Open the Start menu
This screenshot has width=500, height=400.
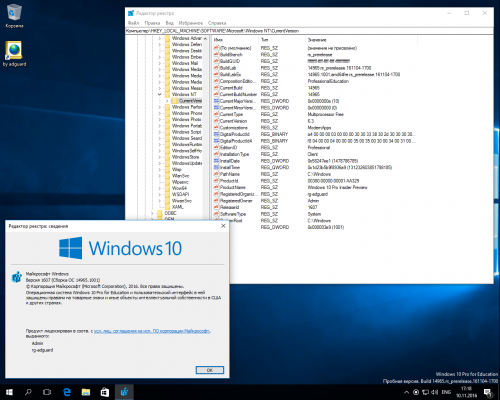pyautogui.click(x=9, y=392)
